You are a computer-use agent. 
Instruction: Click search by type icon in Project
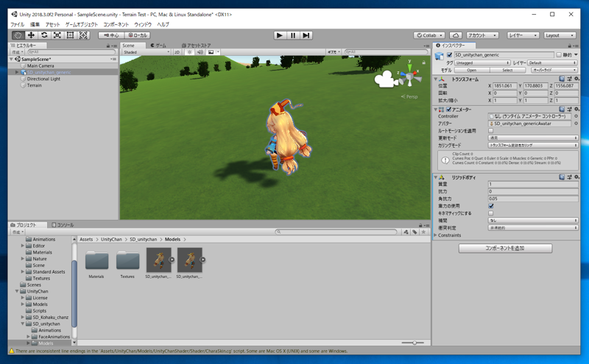(406, 232)
